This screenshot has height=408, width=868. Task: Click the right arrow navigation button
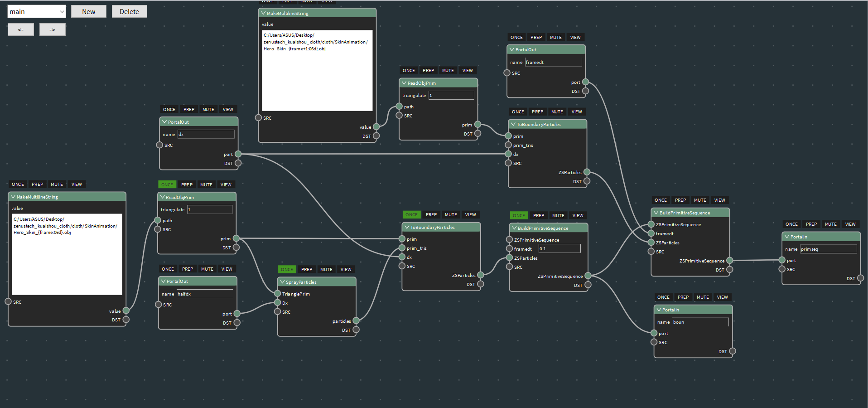click(x=53, y=29)
